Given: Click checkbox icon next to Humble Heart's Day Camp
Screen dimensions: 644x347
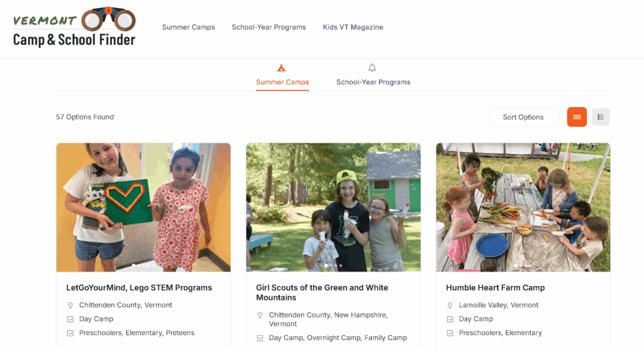Looking at the screenshot, I should point(450,319).
